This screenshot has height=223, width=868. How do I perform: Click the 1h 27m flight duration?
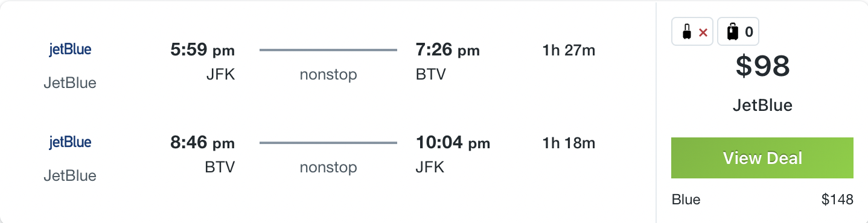(x=569, y=51)
